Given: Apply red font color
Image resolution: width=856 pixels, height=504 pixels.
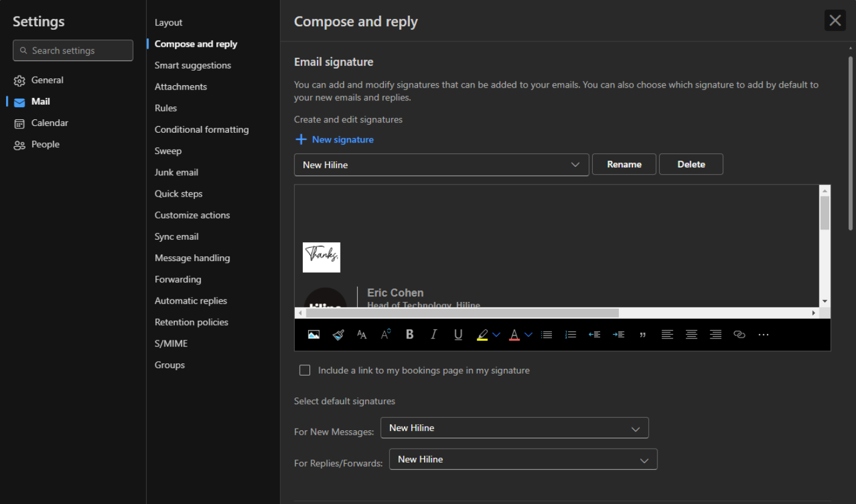Looking at the screenshot, I should tap(514, 334).
